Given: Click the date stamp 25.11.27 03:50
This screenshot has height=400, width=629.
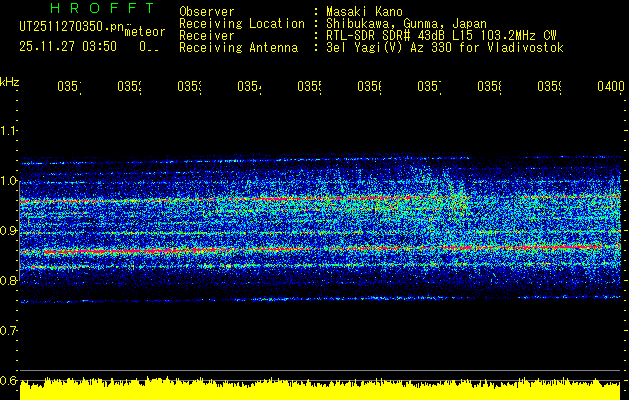Looking at the screenshot, I should pos(68,47).
